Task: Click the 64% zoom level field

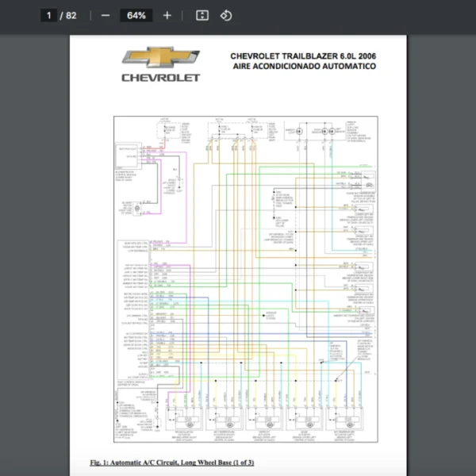Action: point(136,15)
